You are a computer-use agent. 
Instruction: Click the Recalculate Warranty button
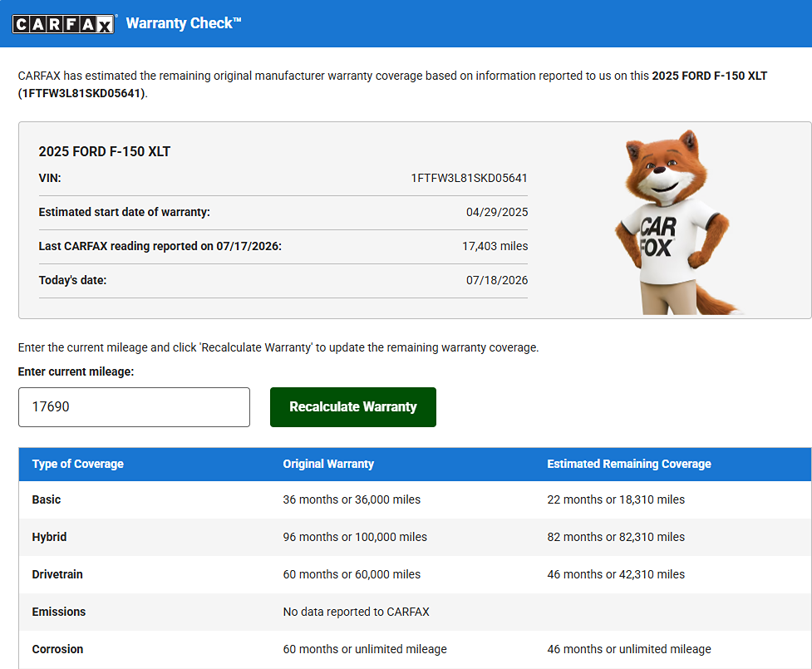tap(352, 407)
